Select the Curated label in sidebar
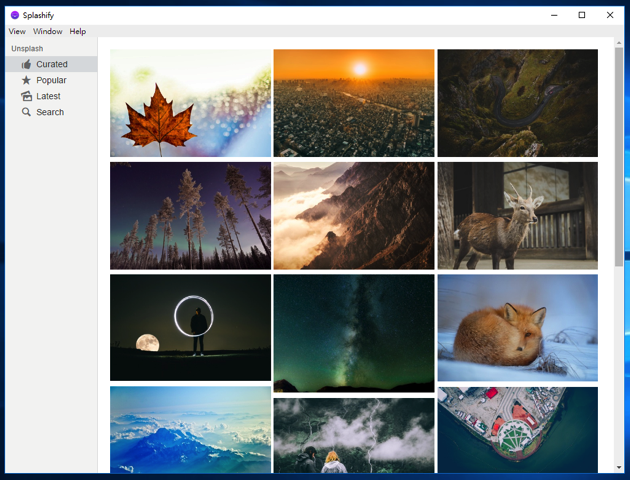Screen dimensions: 630x480 (52, 64)
